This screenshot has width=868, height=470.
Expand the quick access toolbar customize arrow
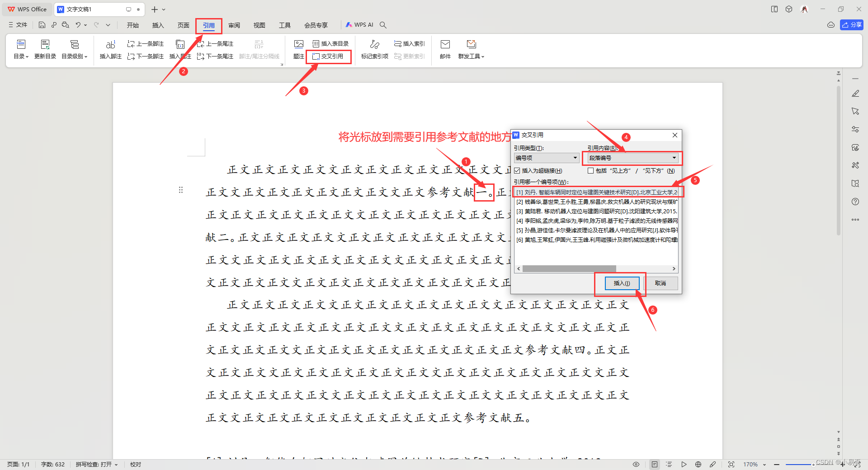click(108, 25)
